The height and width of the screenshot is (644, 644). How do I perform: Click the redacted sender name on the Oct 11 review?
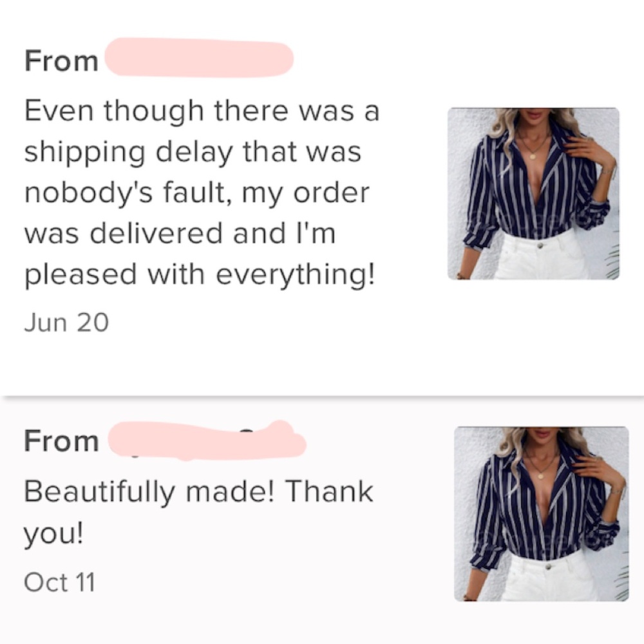pos(205,441)
